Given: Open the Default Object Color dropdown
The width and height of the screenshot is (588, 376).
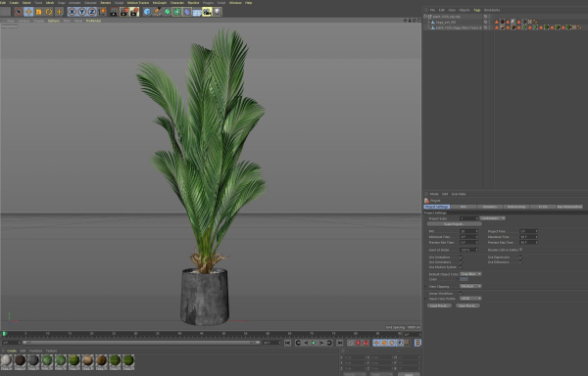Looking at the screenshot, I should tap(470, 274).
